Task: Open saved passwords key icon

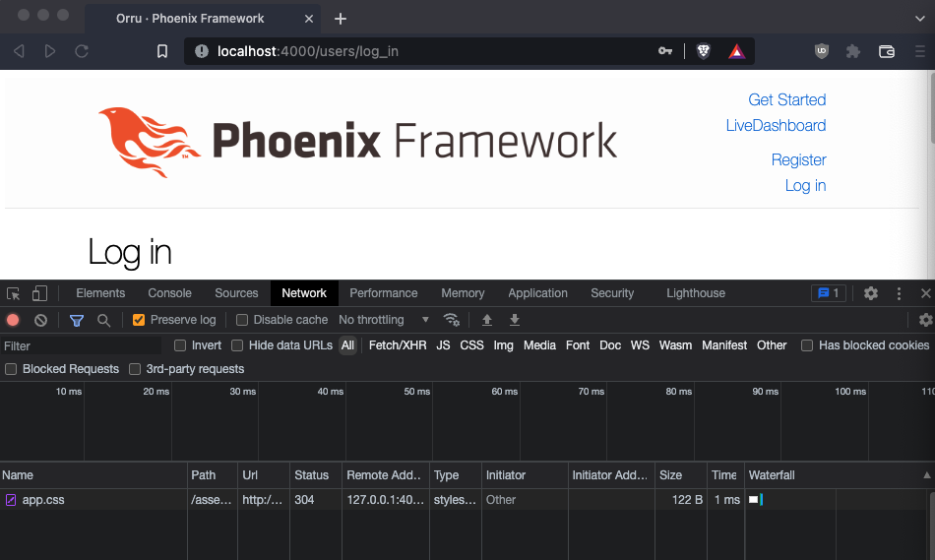Action: pos(665,51)
